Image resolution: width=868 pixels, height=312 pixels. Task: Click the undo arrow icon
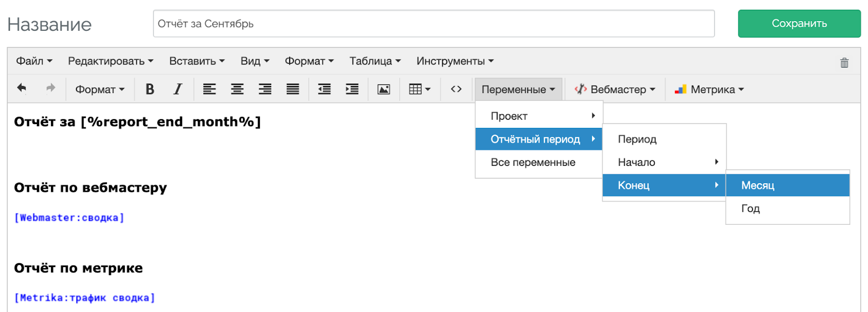coord(22,88)
